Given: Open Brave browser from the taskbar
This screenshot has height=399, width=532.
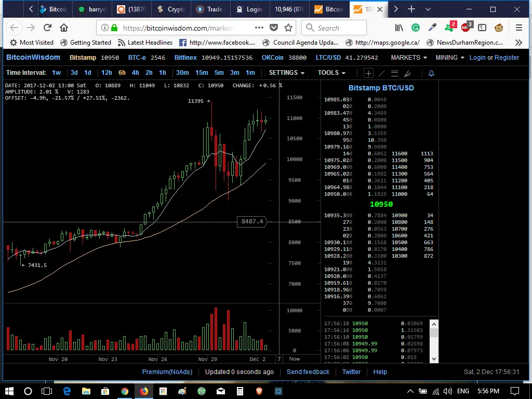Looking at the screenshot, I should 259,391.
